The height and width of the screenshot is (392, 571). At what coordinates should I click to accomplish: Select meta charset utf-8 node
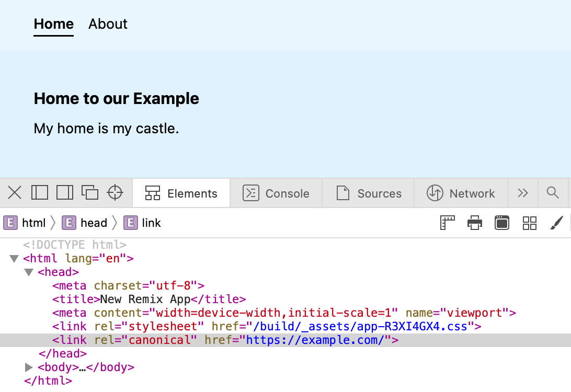click(129, 286)
